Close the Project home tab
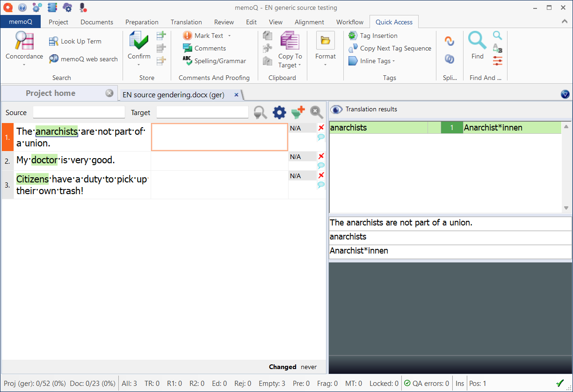This screenshot has height=392, width=573. coord(109,93)
